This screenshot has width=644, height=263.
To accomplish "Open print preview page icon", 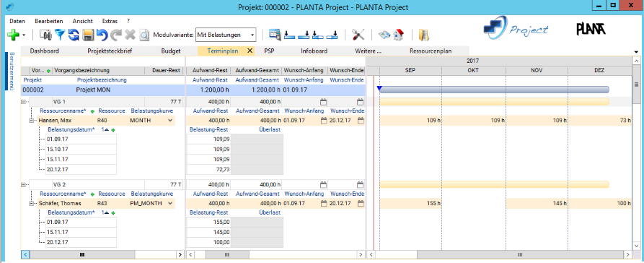I will pos(144,35).
